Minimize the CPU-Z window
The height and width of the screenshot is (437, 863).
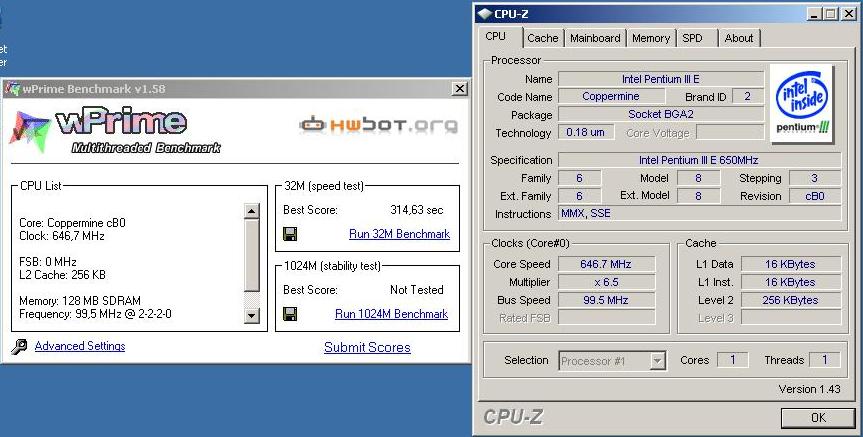[816, 14]
